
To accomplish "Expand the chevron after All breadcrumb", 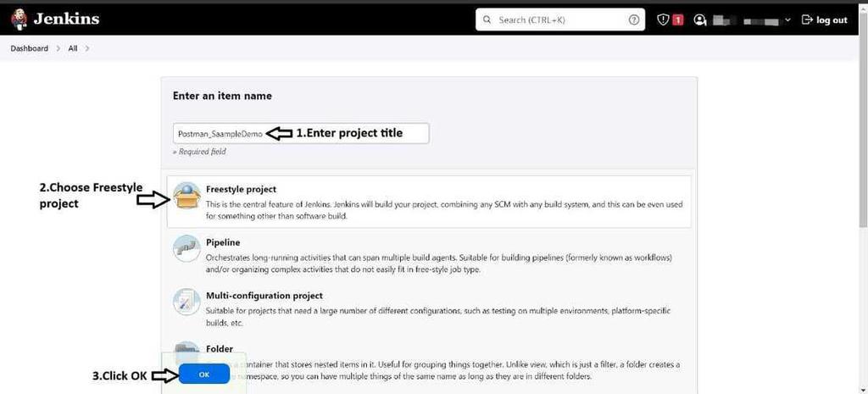I will click(86, 48).
